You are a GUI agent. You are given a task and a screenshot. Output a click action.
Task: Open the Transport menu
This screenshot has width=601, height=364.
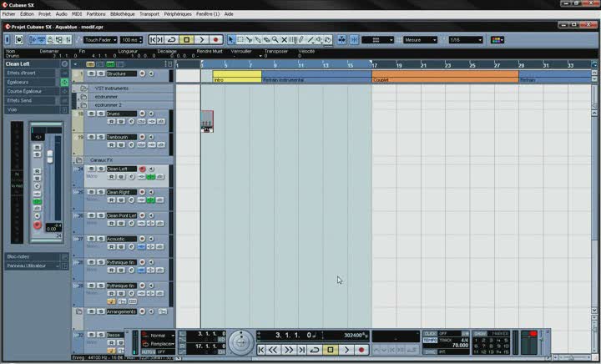pos(149,14)
